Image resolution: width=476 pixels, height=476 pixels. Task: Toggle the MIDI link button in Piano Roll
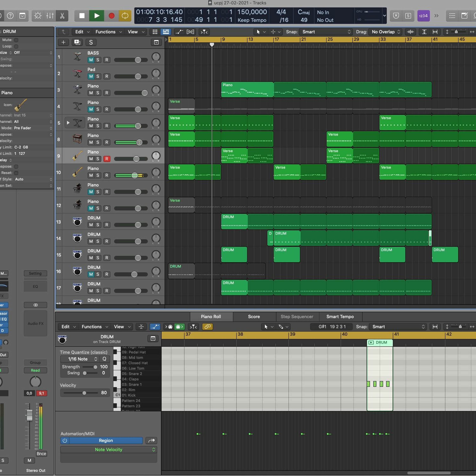207,327
